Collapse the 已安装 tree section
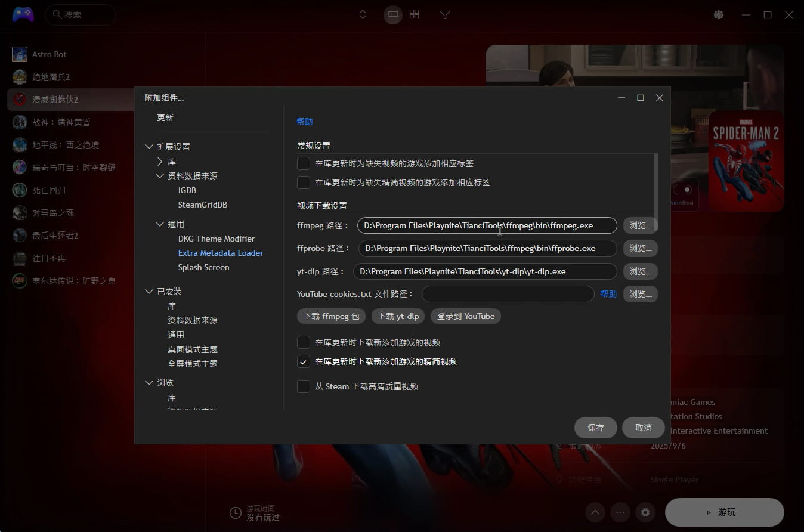Viewport: 804px width, 532px height. (149, 292)
